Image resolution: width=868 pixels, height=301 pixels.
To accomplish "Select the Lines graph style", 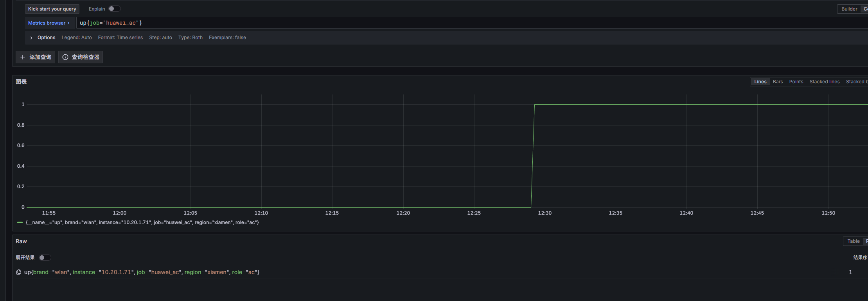I will 760,82.
